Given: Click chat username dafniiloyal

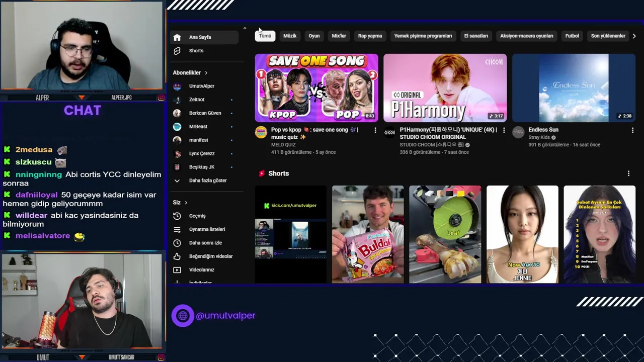Looking at the screenshot, I should click(37, 195).
